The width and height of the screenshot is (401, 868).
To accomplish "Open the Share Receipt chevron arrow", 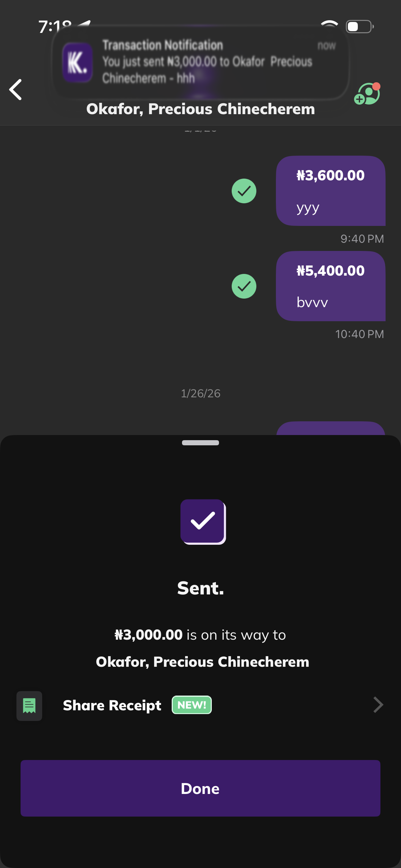I will pyautogui.click(x=378, y=705).
